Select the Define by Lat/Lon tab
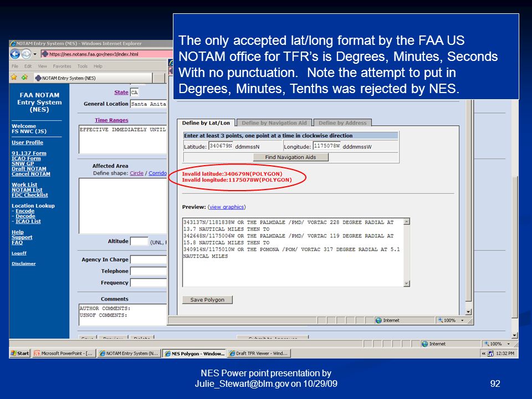The height and width of the screenshot is (399, 532). click(x=206, y=123)
